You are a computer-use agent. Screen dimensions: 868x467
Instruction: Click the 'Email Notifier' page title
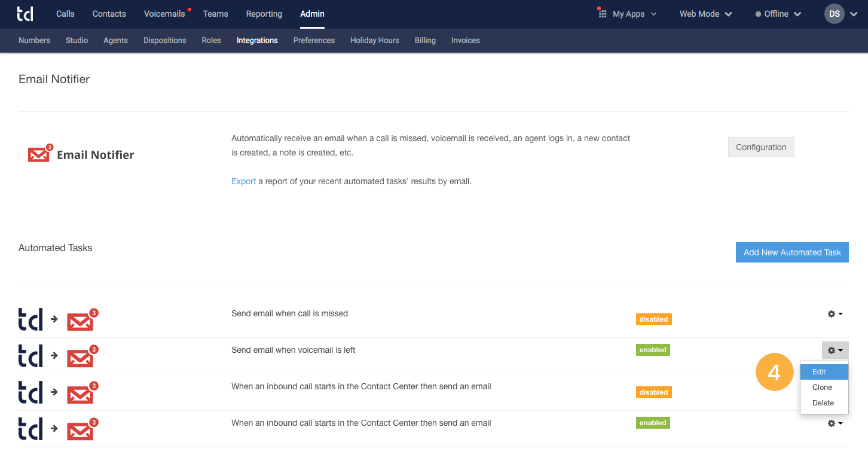54,79
